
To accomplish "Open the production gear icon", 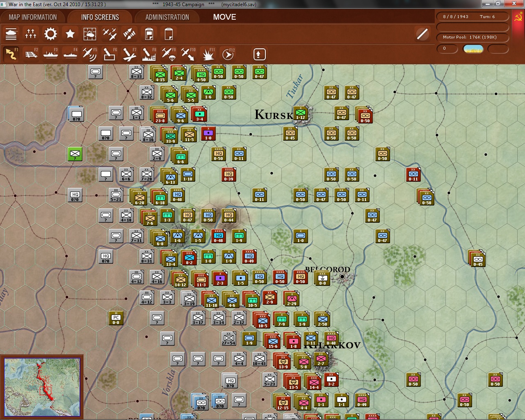I will pos(50,34).
